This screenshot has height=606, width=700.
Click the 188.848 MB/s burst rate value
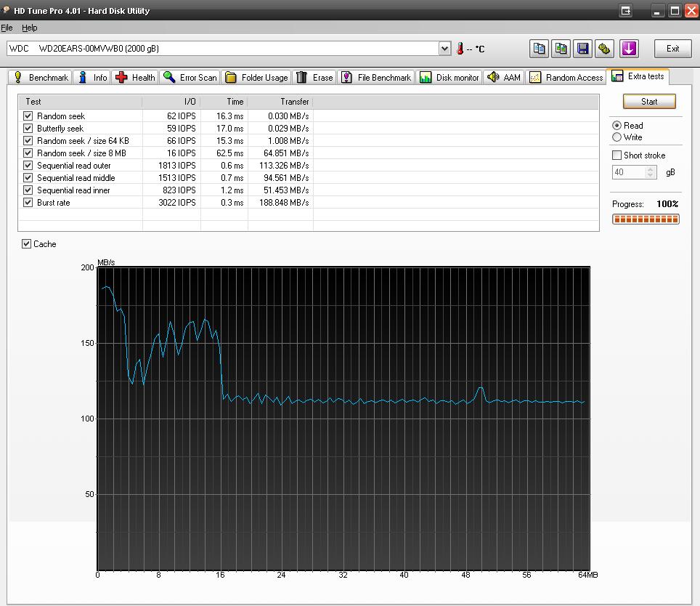point(284,202)
